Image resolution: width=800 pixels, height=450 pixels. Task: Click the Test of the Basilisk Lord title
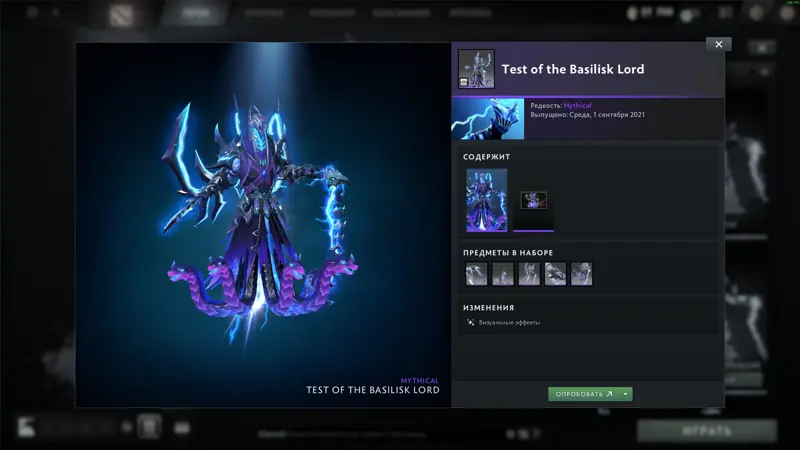572,69
